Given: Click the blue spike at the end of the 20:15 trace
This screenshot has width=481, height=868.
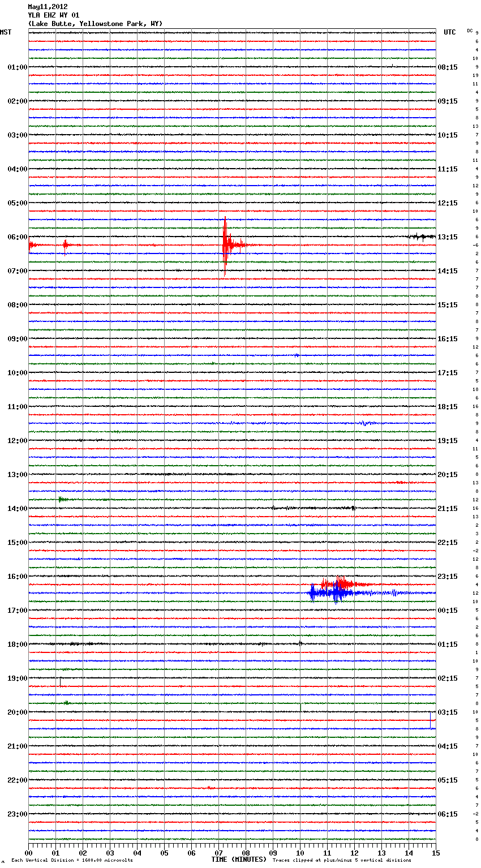Looking at the screenshot, I should (x=430, y=721).
